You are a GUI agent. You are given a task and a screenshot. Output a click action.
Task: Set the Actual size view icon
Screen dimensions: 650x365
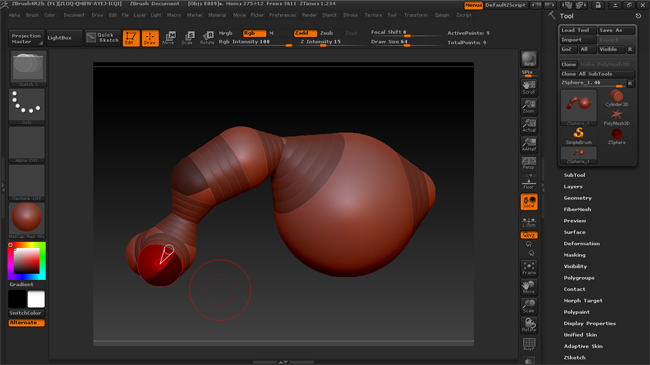[529, 125]
